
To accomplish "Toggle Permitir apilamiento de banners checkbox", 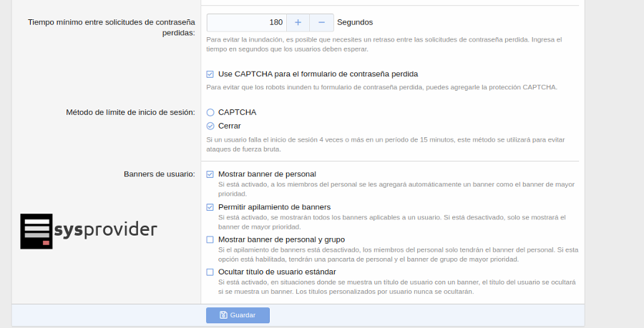I will 210,207.
